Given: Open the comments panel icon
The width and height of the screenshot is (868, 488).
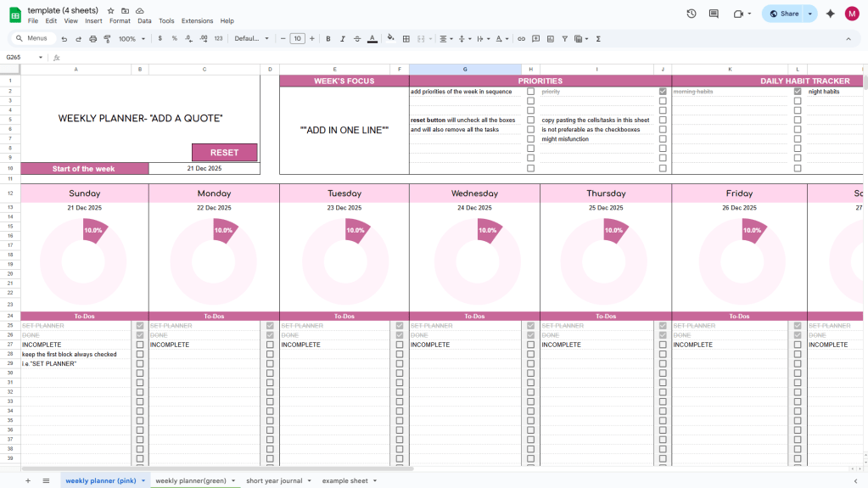Looking at the screenshot, I should click(714, 14).
